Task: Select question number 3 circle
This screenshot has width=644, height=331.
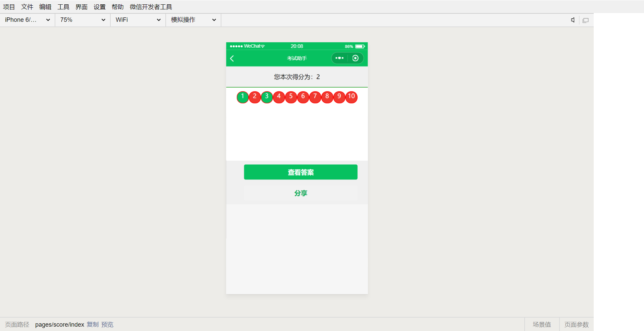Action: [267, 97]
